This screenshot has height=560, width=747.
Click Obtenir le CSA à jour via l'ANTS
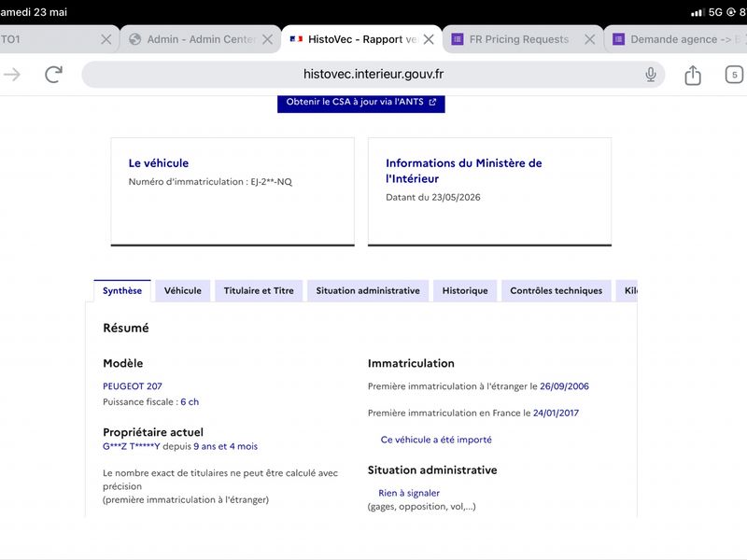point(361,103)
